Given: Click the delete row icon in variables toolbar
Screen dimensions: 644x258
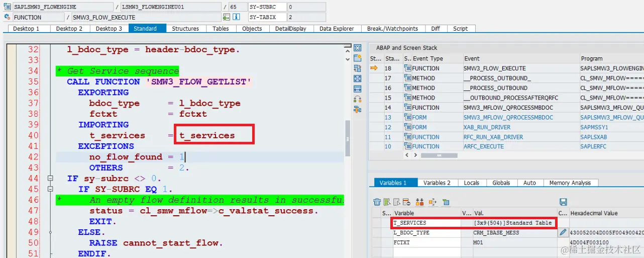Looking at the screenshot, I should 406,202.
